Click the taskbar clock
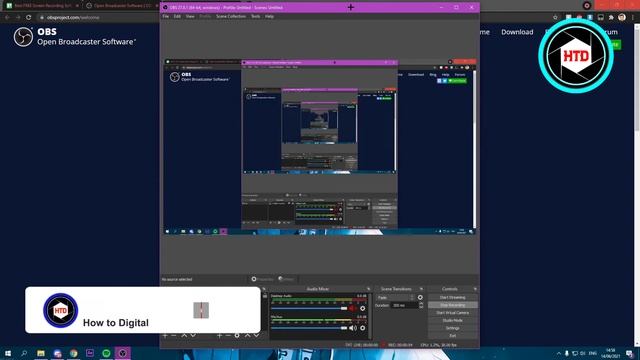The width and height of the screenshot is (640, 360). 610,353
